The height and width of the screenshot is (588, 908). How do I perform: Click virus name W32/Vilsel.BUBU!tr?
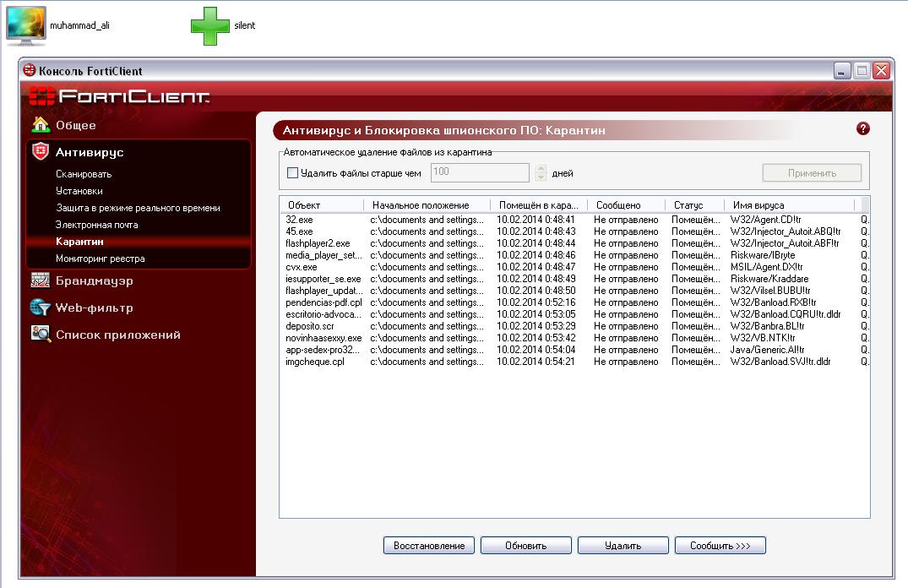click(x=770, y=291)
